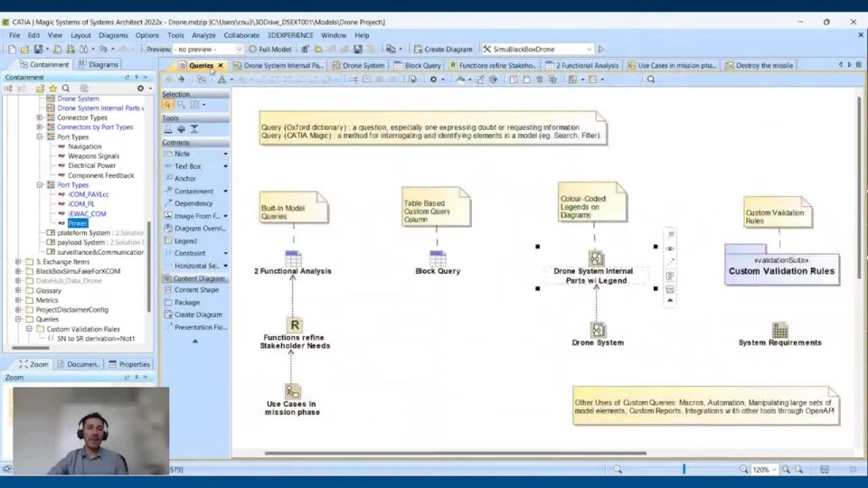This screenshot has height=488, width=868.
Task: Switch to the Diagrams browser tab
Action: 99,65
